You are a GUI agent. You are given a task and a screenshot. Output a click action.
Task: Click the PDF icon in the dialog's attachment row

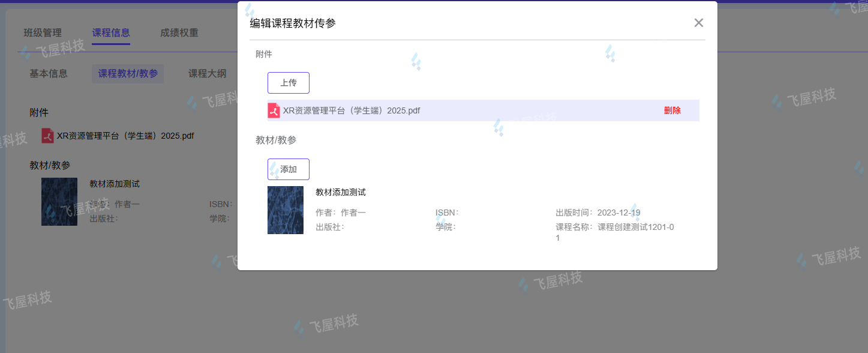pos(274,110)
